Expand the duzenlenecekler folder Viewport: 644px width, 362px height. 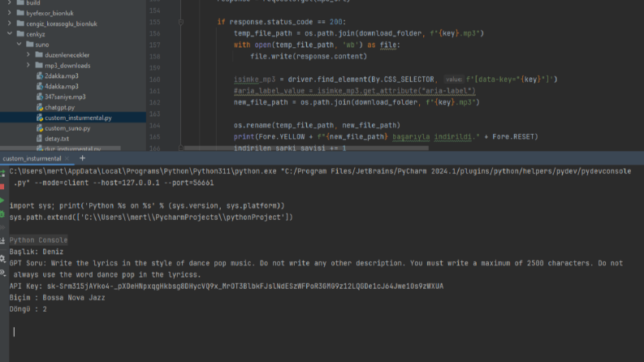tap(28, 55)
